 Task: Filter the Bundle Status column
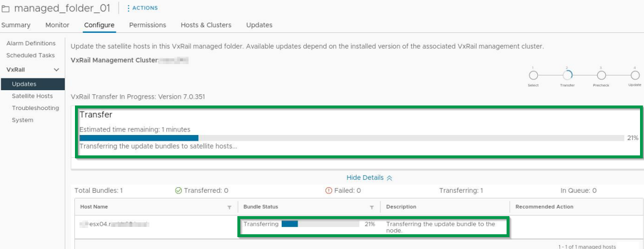click(x=371, y=208)
